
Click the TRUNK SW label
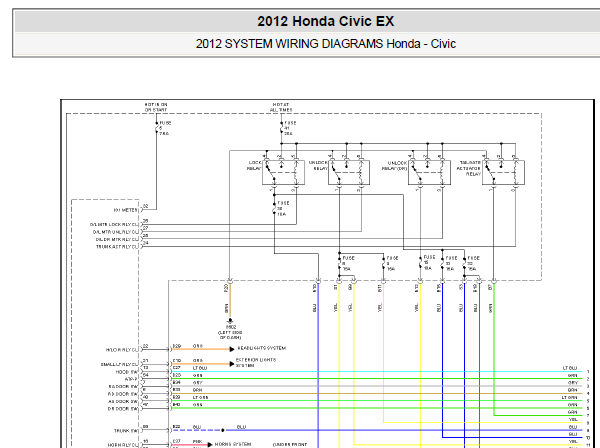coord(126,431)
